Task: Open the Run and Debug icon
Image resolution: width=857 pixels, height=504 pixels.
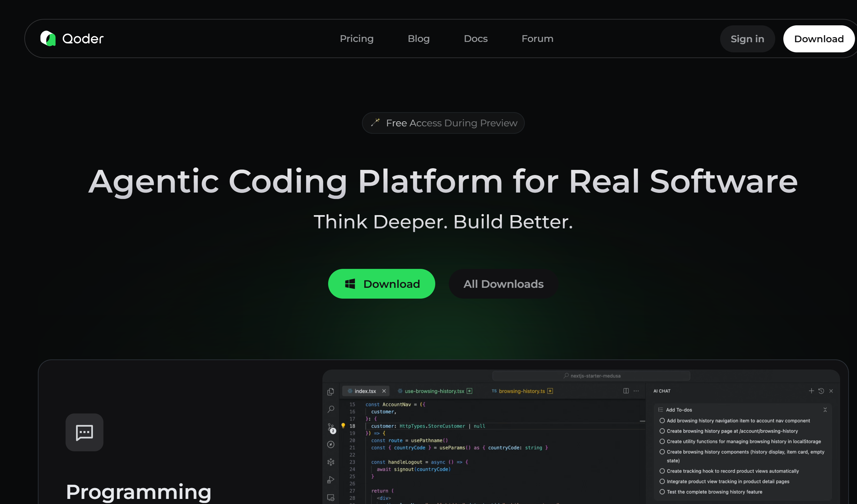Action: click(x=330, y=480)
